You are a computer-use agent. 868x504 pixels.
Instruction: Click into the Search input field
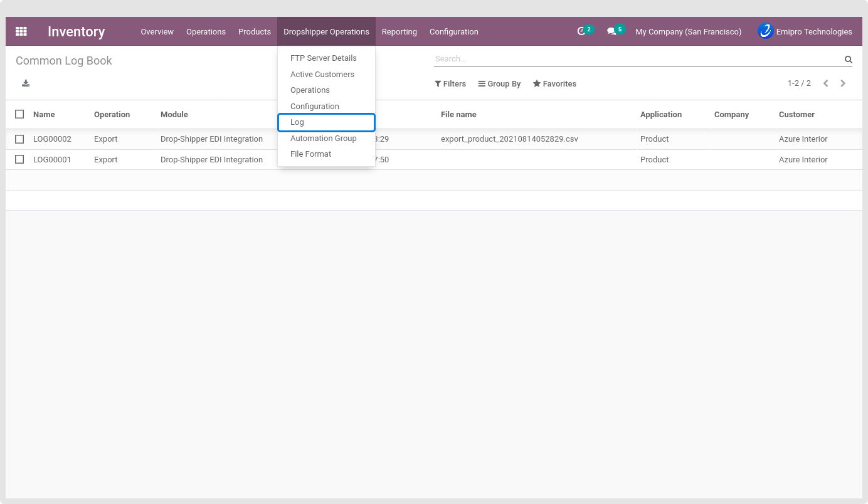[637, 59]
